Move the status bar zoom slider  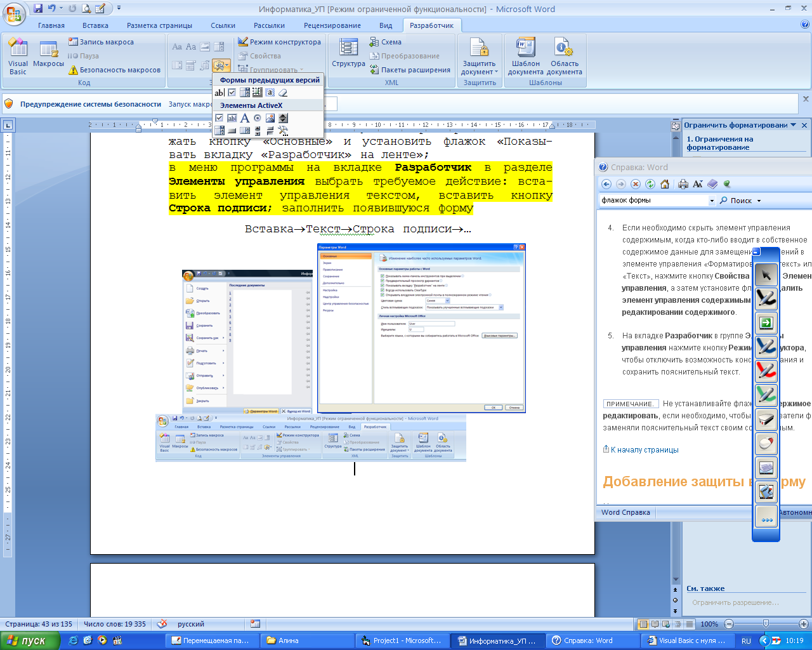[x=766, y=624]
